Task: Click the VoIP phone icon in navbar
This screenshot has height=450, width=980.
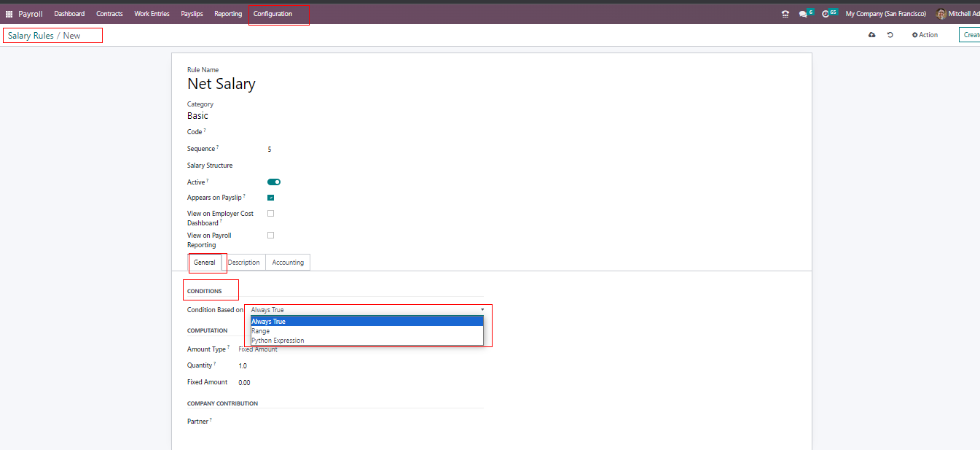Action: pos(785,14)
